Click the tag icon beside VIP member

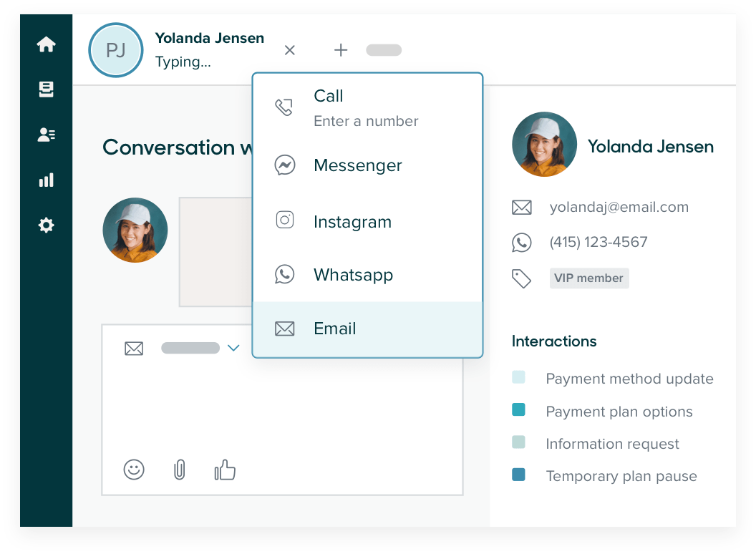pyautogui.click(x=522, y=278)
